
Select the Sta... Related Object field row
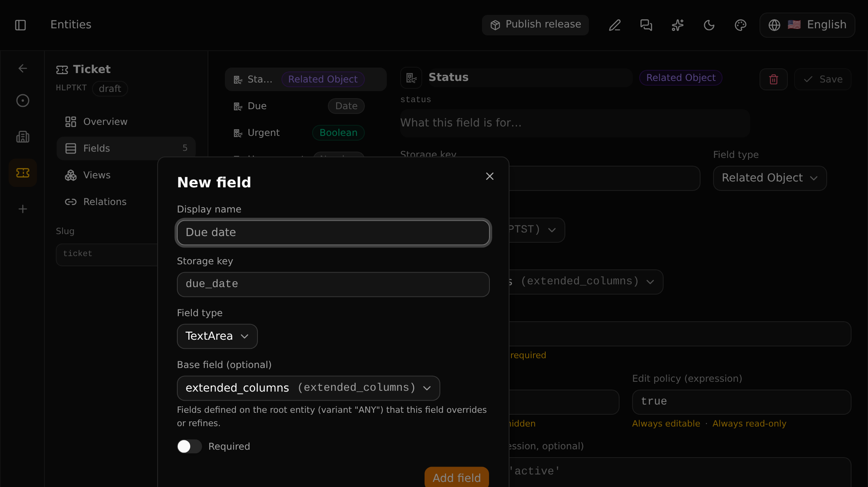tap(306, 79)
